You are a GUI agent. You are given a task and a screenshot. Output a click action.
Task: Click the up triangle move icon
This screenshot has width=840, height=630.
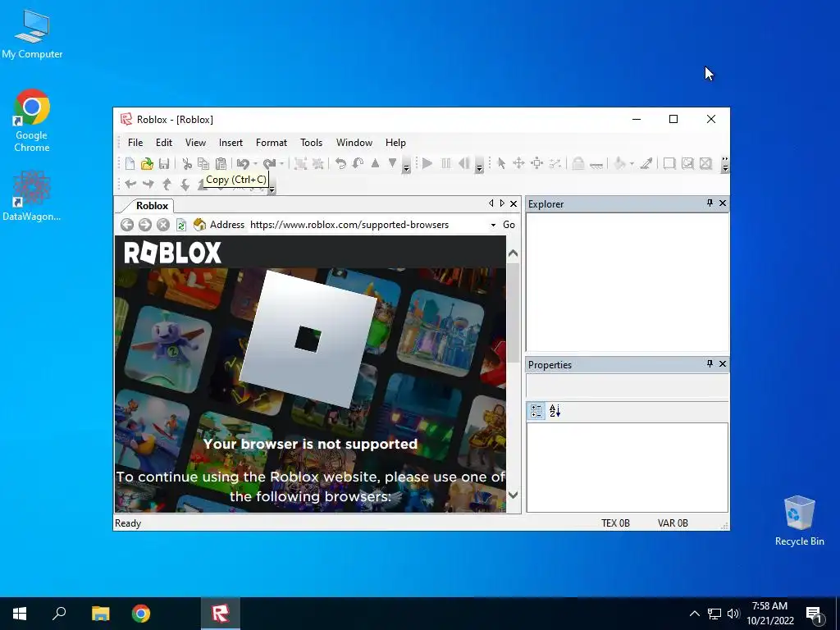(x=375, y=163)
